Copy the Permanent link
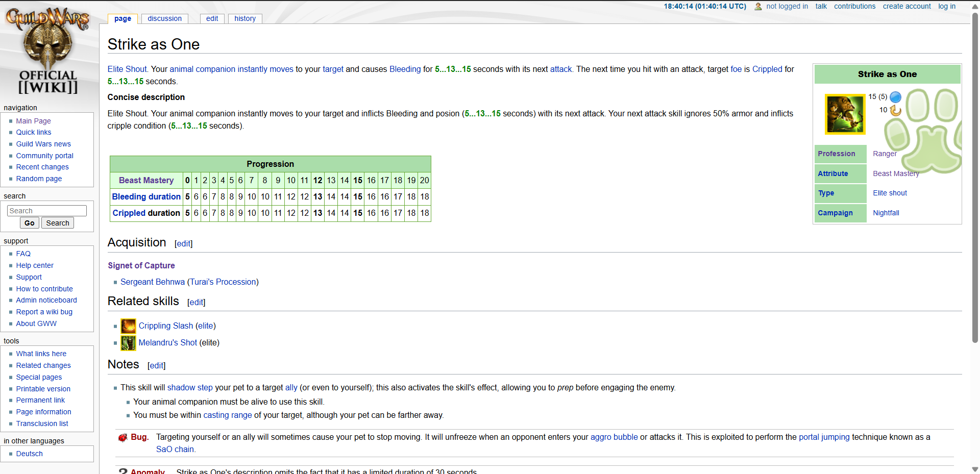This screenshot has width=980, height=474. (40, 400)
